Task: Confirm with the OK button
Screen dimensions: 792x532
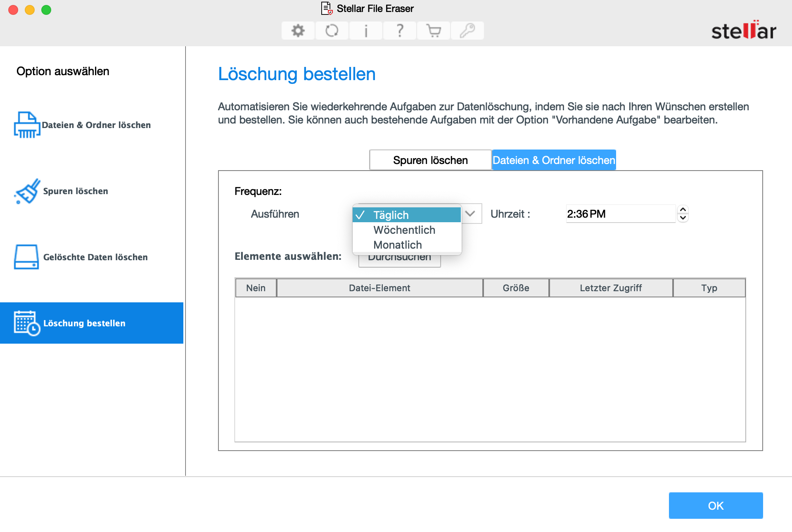Action: click(x=716, y=506)
